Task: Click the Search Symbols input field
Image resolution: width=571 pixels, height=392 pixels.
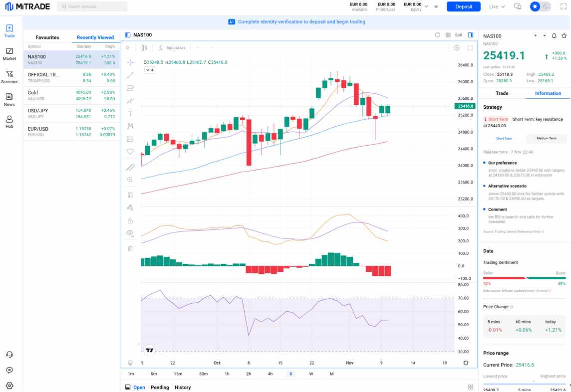Action: (92, 6)
